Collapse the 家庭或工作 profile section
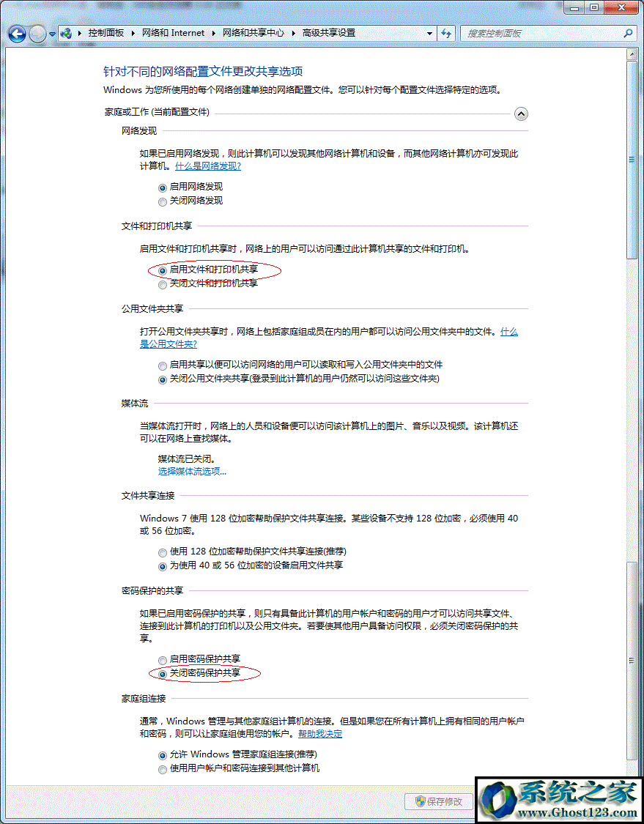This screenshot has height=824, width=644. [520, 114]
